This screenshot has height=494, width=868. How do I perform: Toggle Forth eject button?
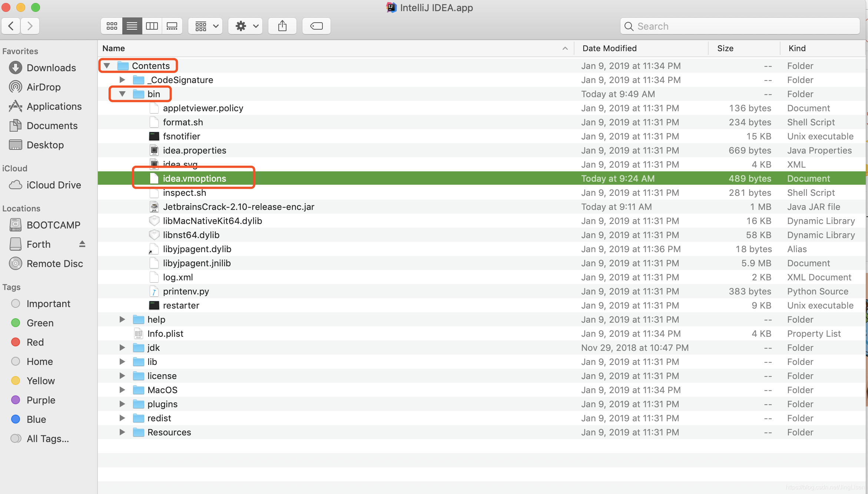[83, 244]
